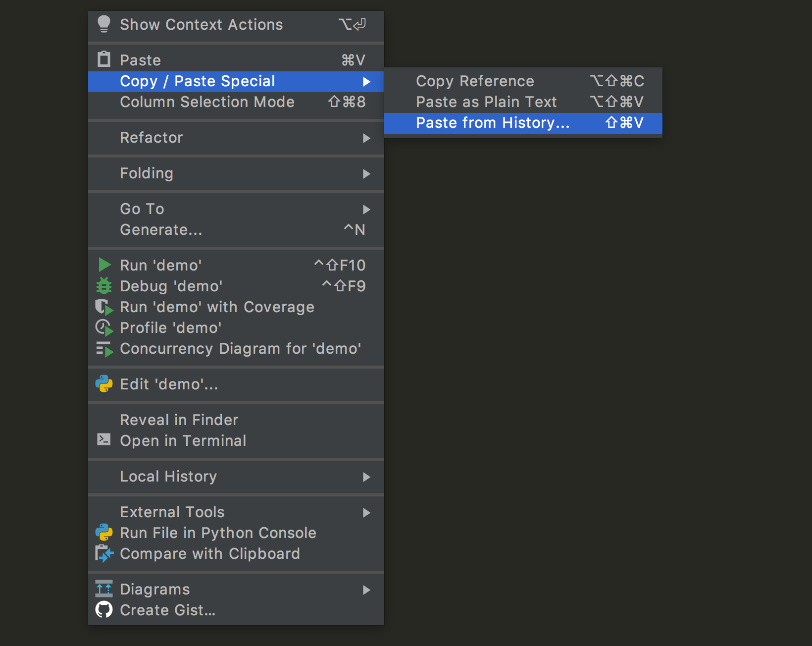Click the Concurrency Diagram icon
812x646 pixels.
104,349
